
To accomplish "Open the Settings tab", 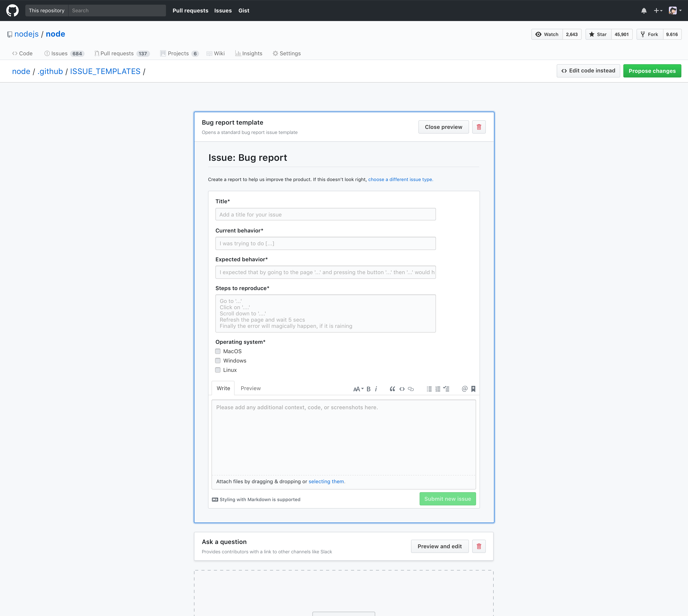I will [287, 54].
